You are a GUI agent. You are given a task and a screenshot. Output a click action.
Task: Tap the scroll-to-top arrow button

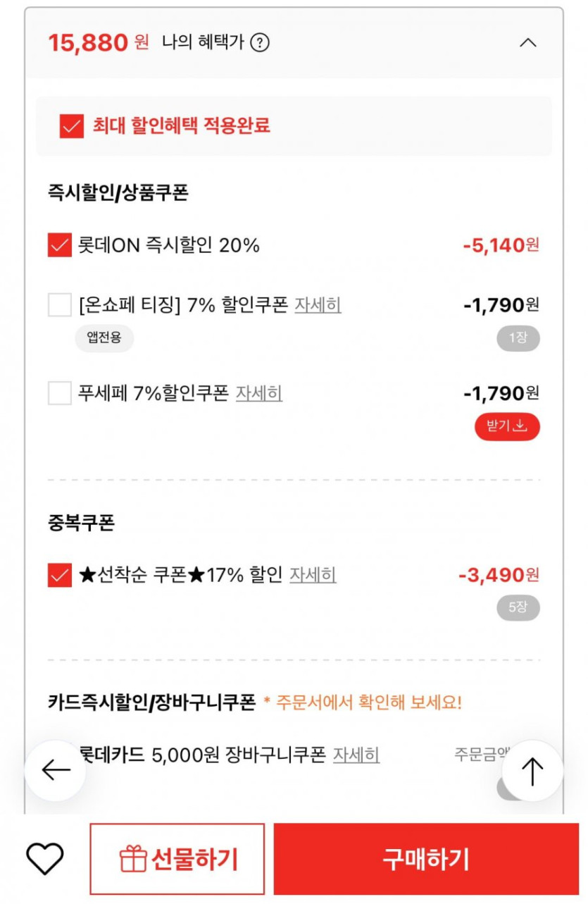[x=532, y=771]
